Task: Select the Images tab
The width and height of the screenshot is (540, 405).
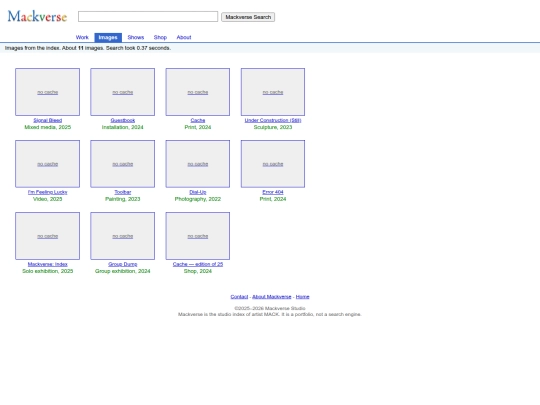Action: pyautogui.click(x=108, y=37)
